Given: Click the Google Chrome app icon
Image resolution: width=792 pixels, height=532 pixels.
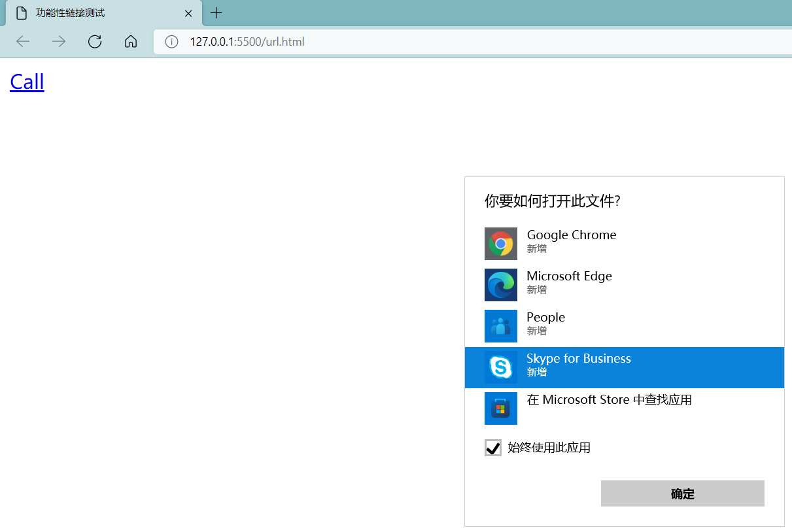Looking at the screenshot, I should tap(501, 244).
